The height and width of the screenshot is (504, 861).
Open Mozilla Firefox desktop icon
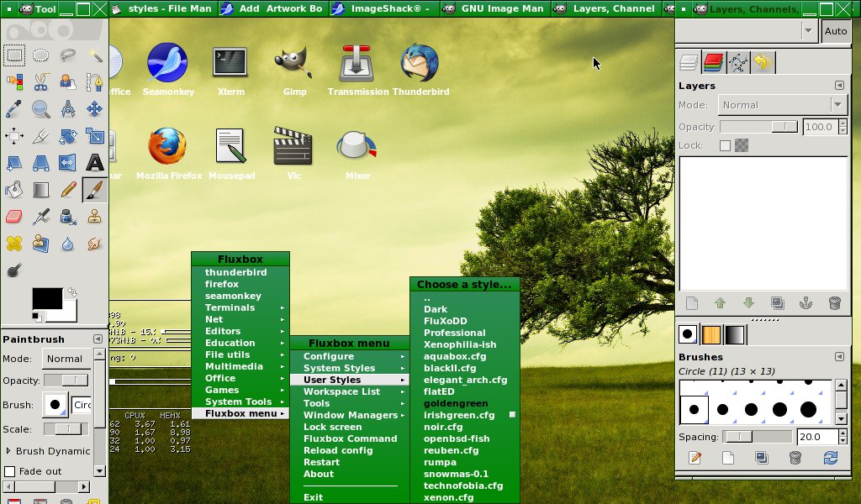168,154
